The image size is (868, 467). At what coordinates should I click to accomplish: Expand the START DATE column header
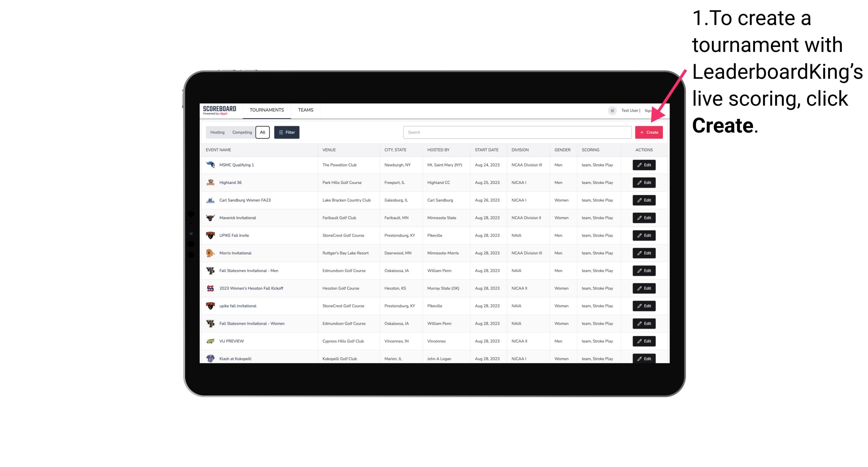[486, 150]
